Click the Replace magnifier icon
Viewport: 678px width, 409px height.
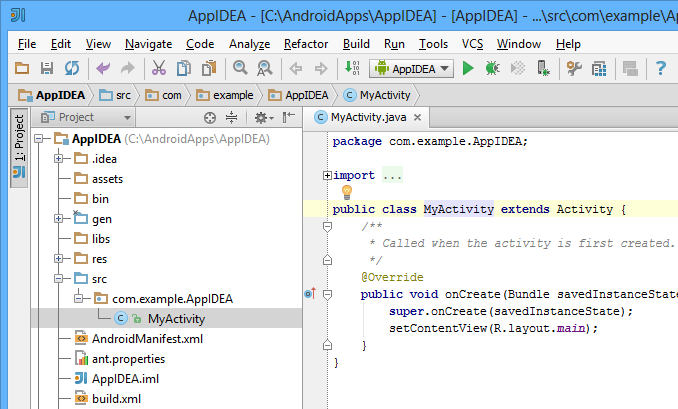pyautogui.click(x=265, y=68)
